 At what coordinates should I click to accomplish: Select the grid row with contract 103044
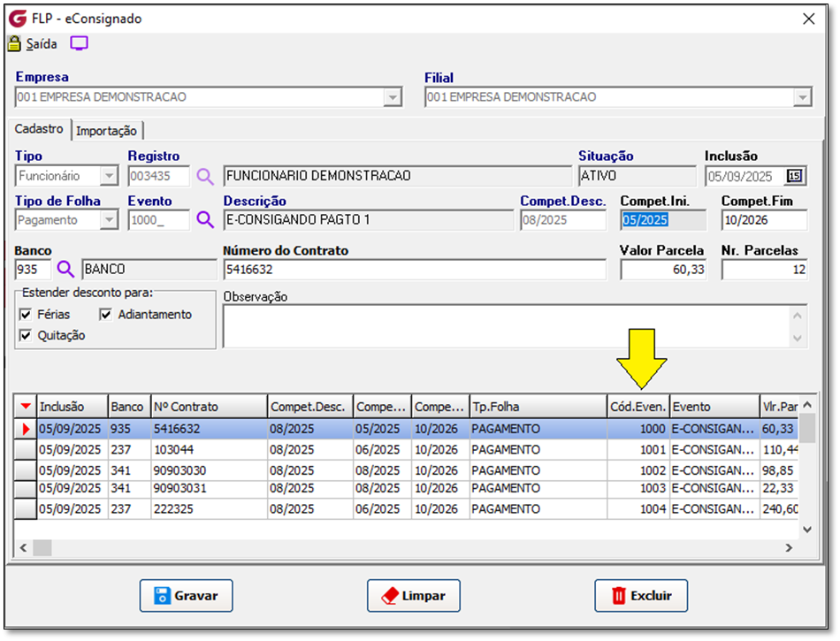pos(407,450)
